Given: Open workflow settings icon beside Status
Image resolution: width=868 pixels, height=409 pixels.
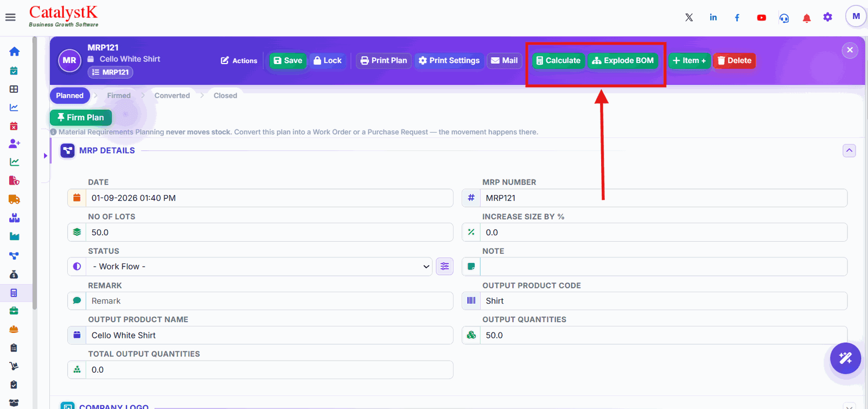Looking at the screenshot, I should pos(445,266).
